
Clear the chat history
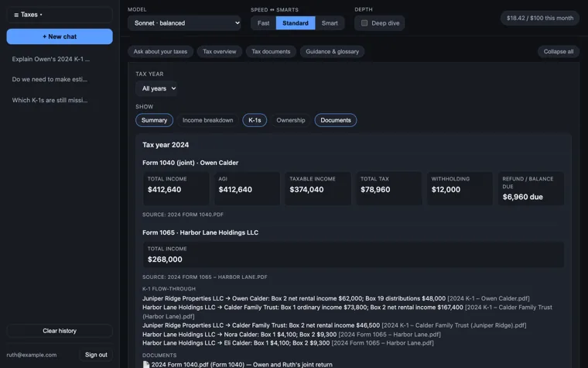click(x=60, y=331)
